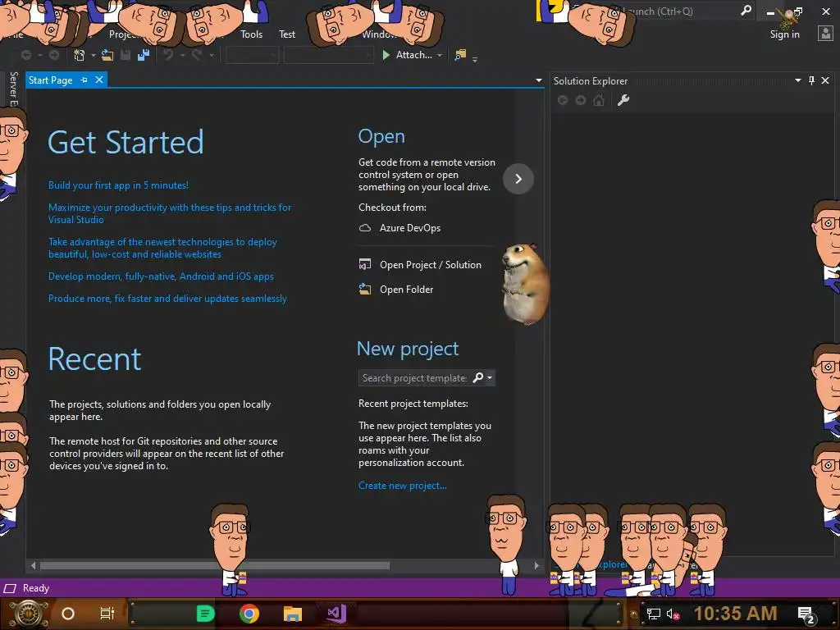Open 'Take advantage of the newest technologies' link
Image resolution: width=840 pixels, height=630 pixels.
(163, 248)
